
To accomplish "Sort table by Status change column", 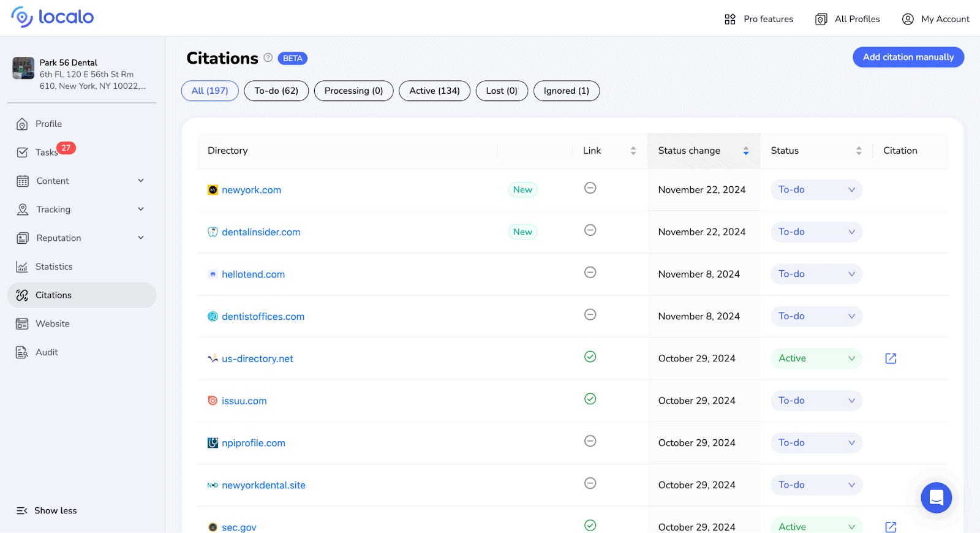I will (745, 151).
